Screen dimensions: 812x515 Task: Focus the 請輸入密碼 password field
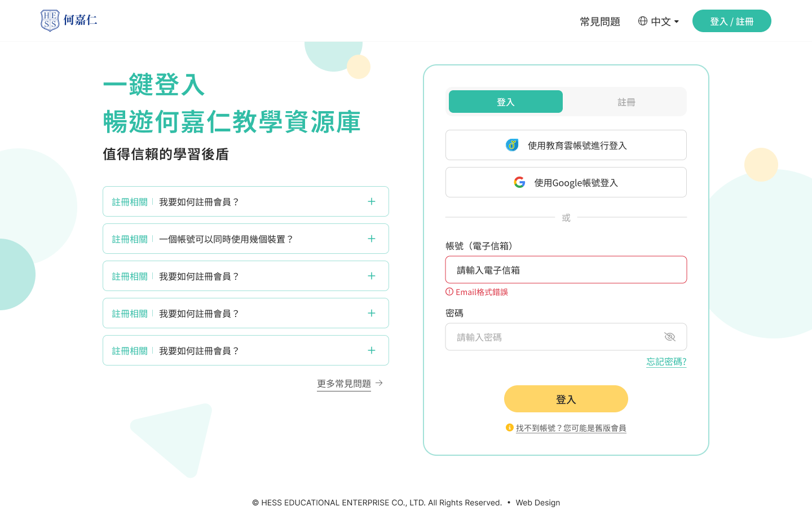pyautogui.click(x=566, y=337)
